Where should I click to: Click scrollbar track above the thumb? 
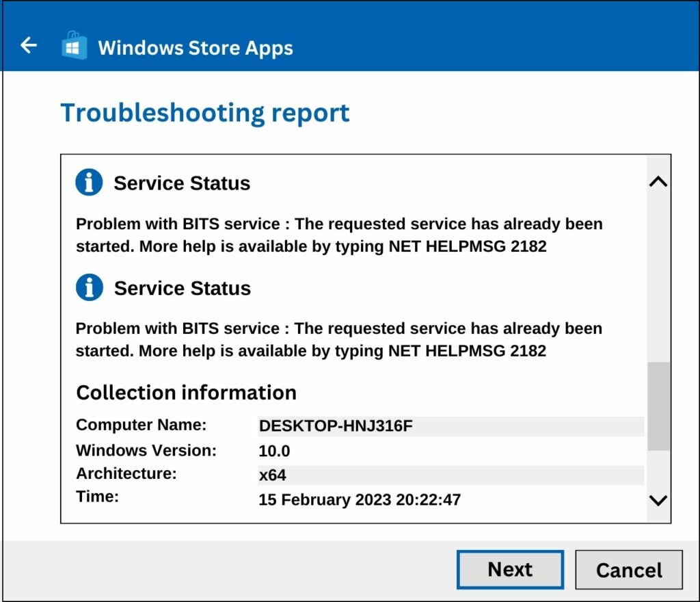point(658,276)
